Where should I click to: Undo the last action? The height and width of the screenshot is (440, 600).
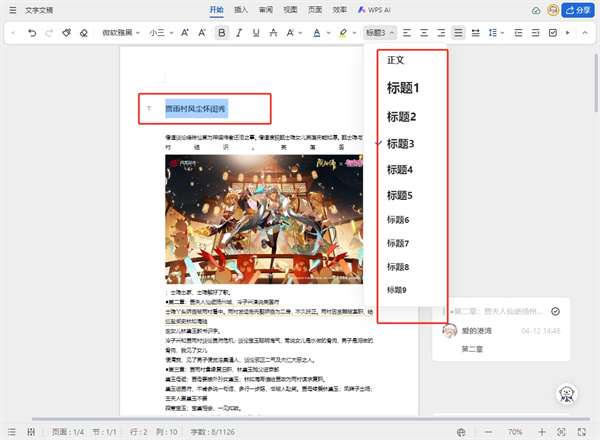click(32, 33)
